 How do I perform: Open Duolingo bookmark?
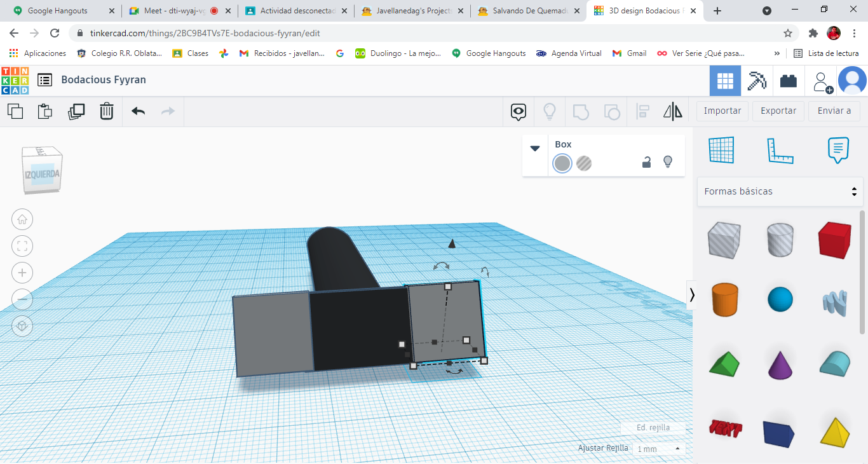click(x=398, y=53)
